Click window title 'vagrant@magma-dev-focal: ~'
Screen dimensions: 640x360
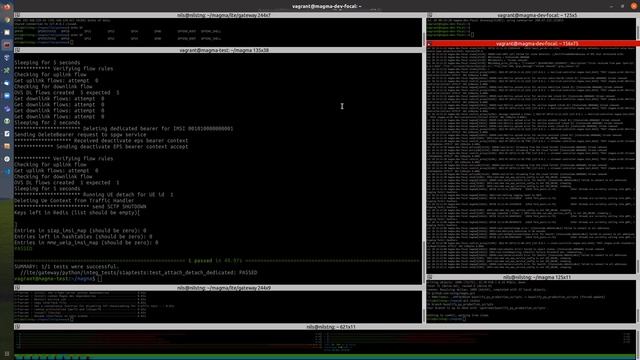(327, 6)
